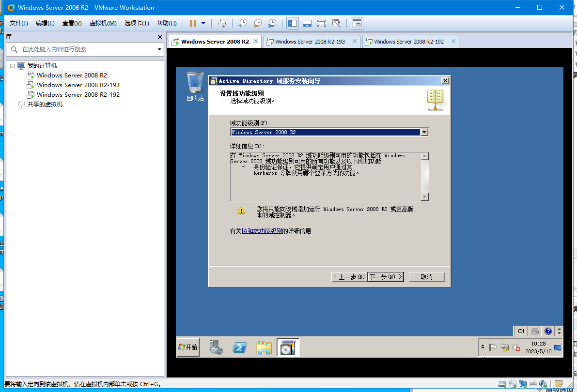Select 共享的虚拟机 in the library tree
Screen dimensions: 577x392
(45, 105)
